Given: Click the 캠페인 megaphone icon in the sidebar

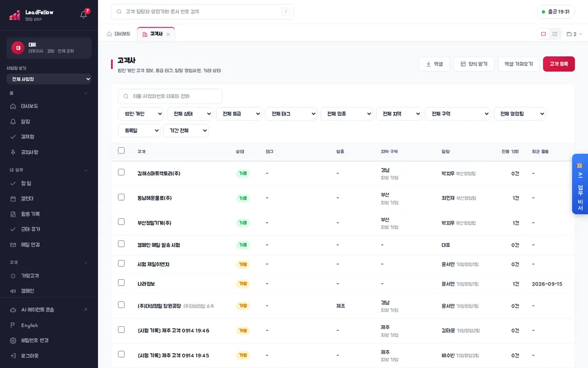Looking at the screenshot, I should 13,291.
